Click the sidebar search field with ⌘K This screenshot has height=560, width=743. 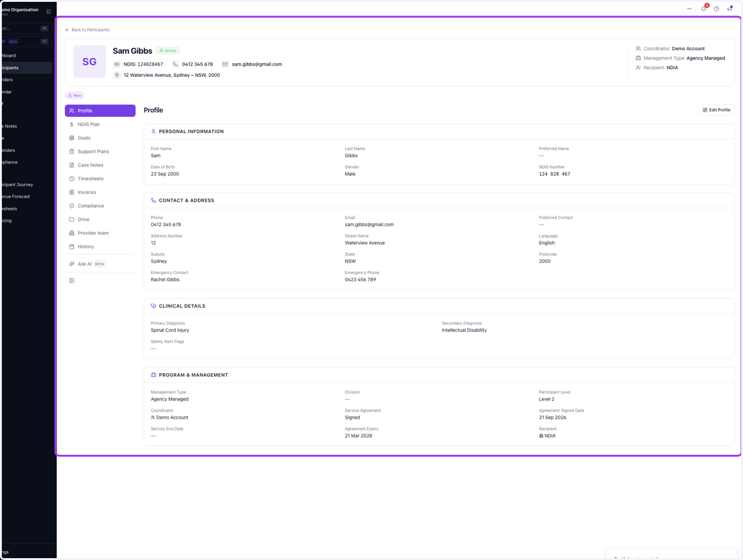[25, 28]
